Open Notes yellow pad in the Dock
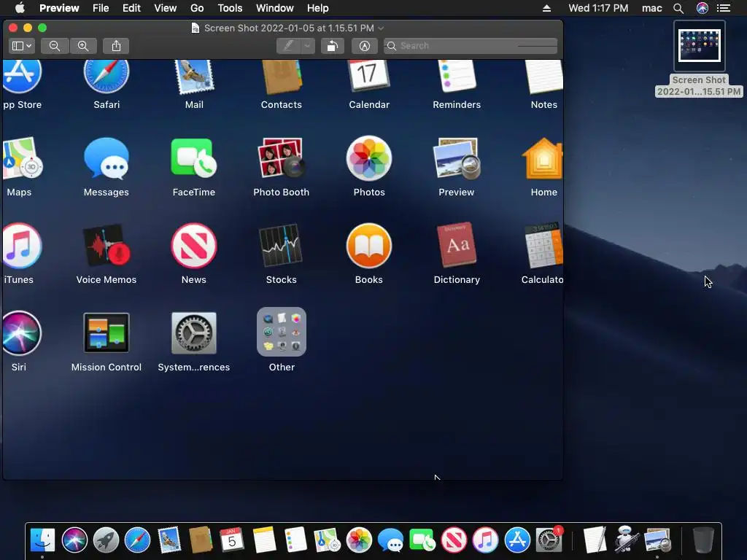 264,540
